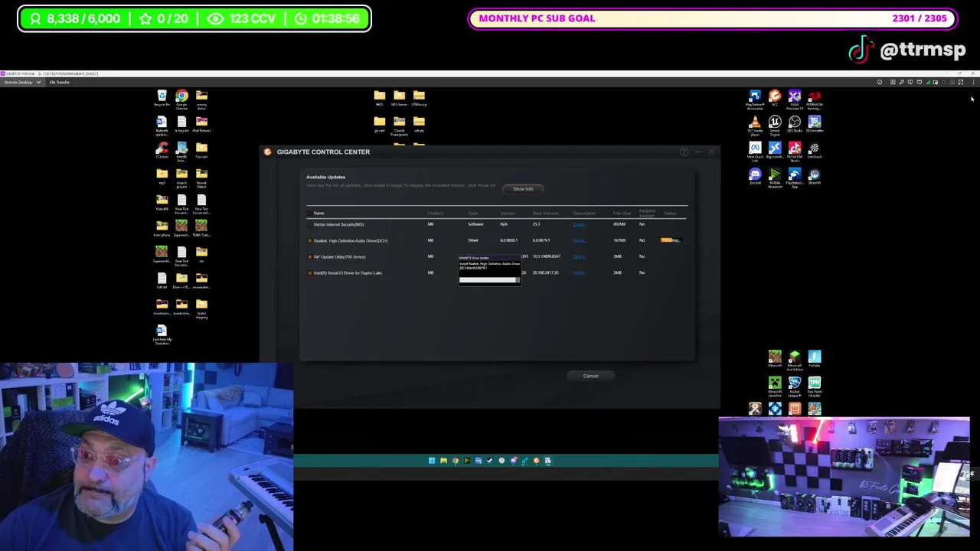Open the Two Point Hospital desktop icon
The width and height of the screenshot is (980, 551).
(815, 385)
